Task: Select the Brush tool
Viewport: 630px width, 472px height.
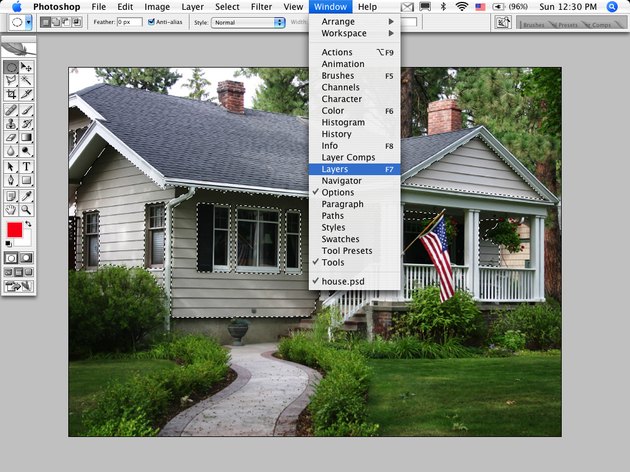Action: [x=26, y=110]
